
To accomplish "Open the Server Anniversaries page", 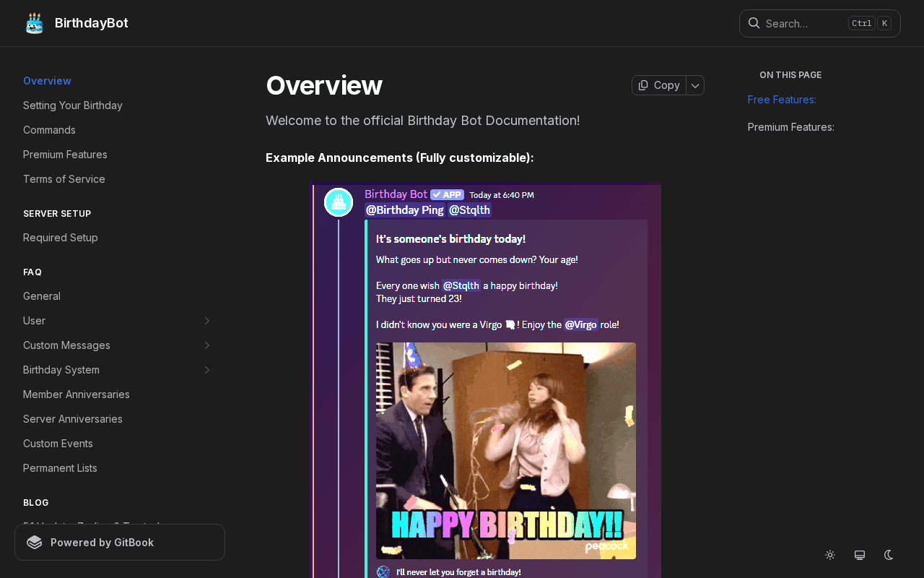I will [73, 419].
